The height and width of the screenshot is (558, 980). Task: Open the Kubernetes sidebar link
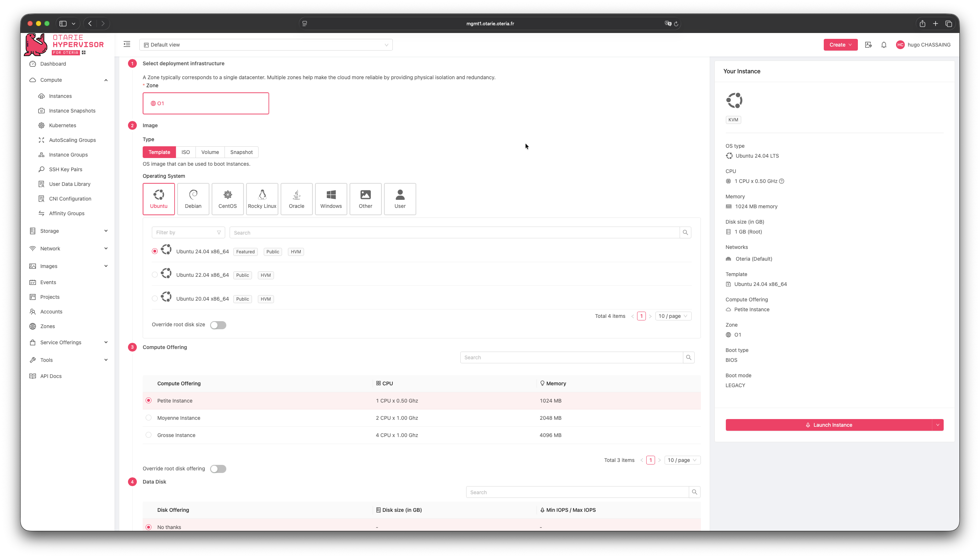tap(62, 125)
